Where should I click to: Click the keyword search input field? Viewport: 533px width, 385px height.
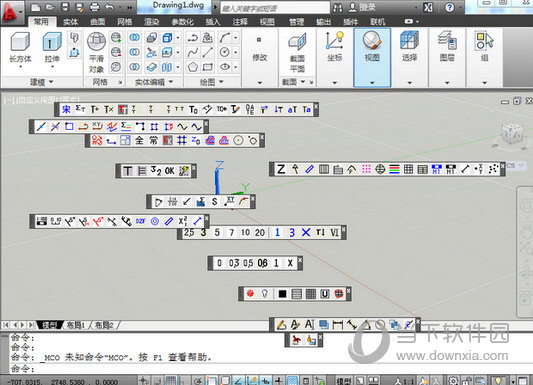click(275, 8)
